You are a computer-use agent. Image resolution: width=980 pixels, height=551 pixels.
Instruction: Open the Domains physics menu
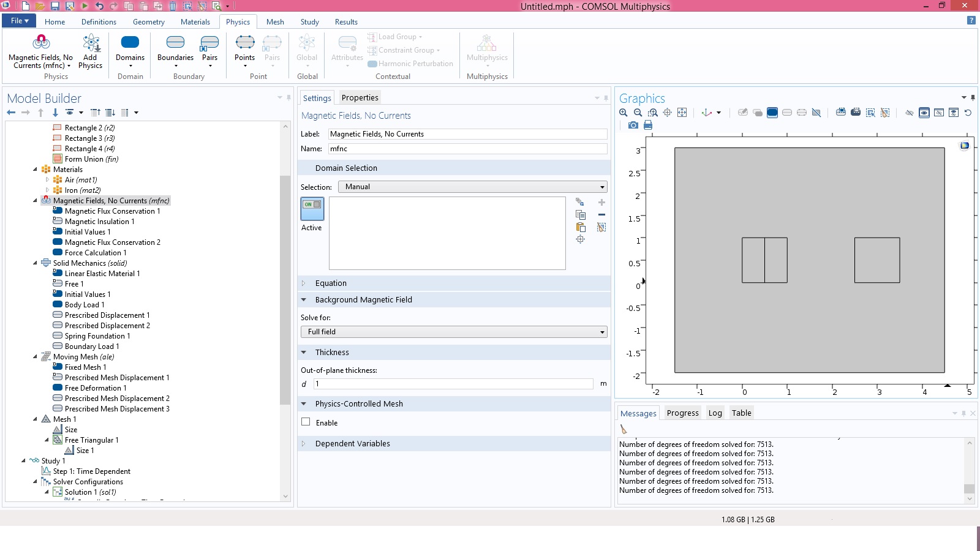pyautogui.click(x=130, y=51)
